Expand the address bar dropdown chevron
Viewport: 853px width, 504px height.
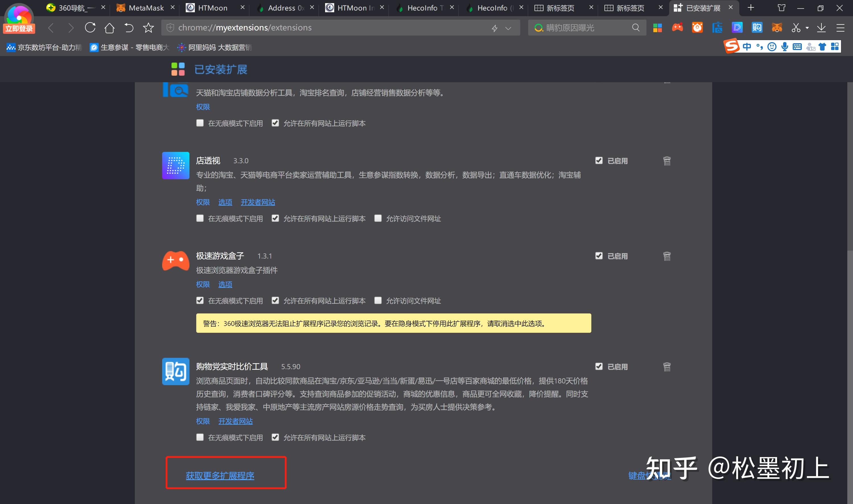tap(508, 28)
